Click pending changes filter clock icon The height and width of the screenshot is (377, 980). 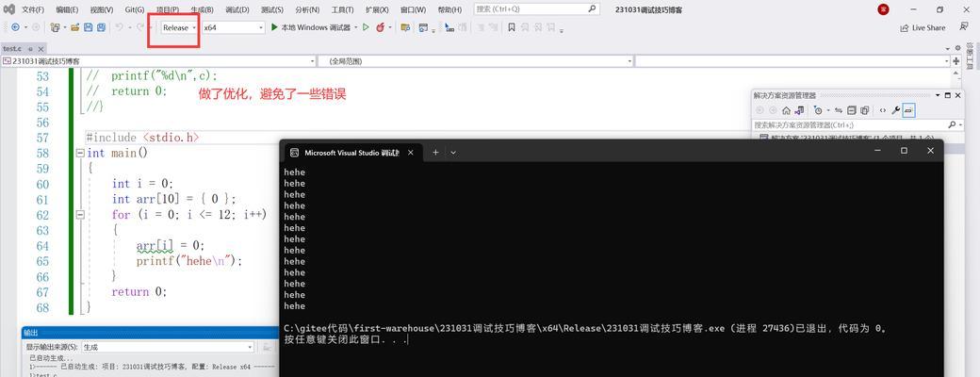(818, 110)
